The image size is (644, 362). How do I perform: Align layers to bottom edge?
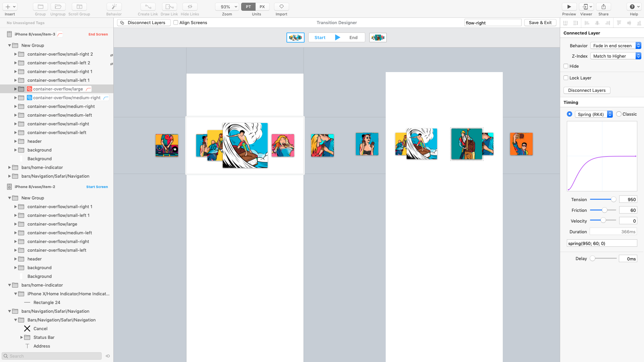[x=639, y=23]
